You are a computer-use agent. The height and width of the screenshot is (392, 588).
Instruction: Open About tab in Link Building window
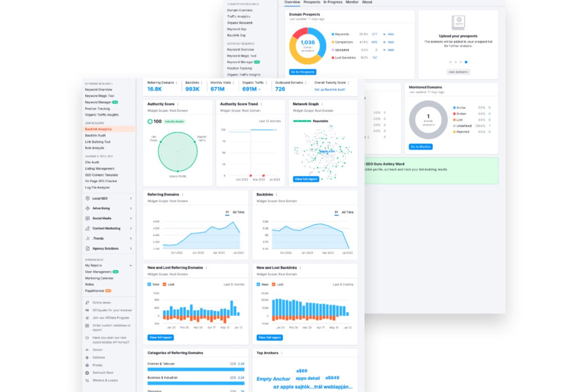click(367, 2)
